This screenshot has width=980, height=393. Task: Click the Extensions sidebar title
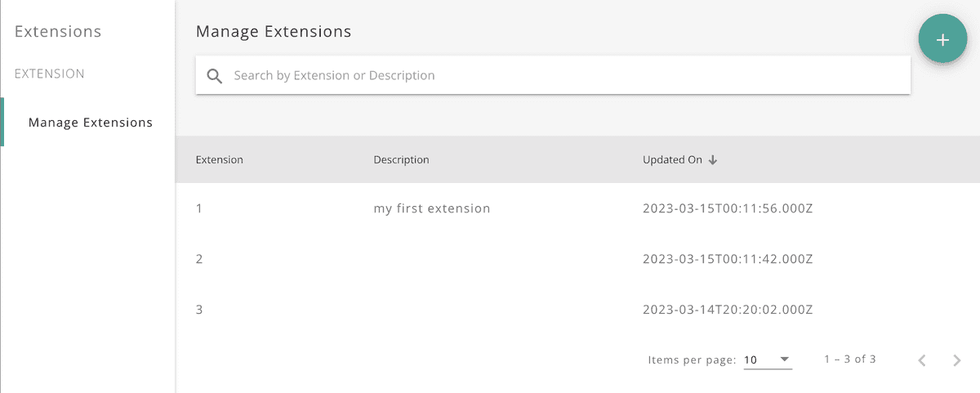click(x=58, y=32)
